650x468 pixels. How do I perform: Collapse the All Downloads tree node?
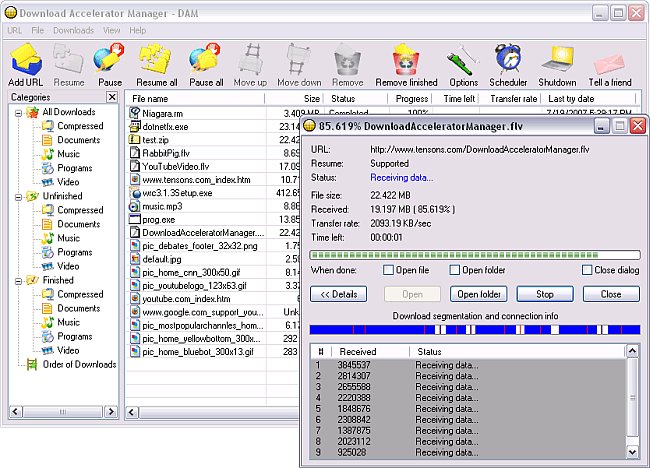(x=19, y=113)
